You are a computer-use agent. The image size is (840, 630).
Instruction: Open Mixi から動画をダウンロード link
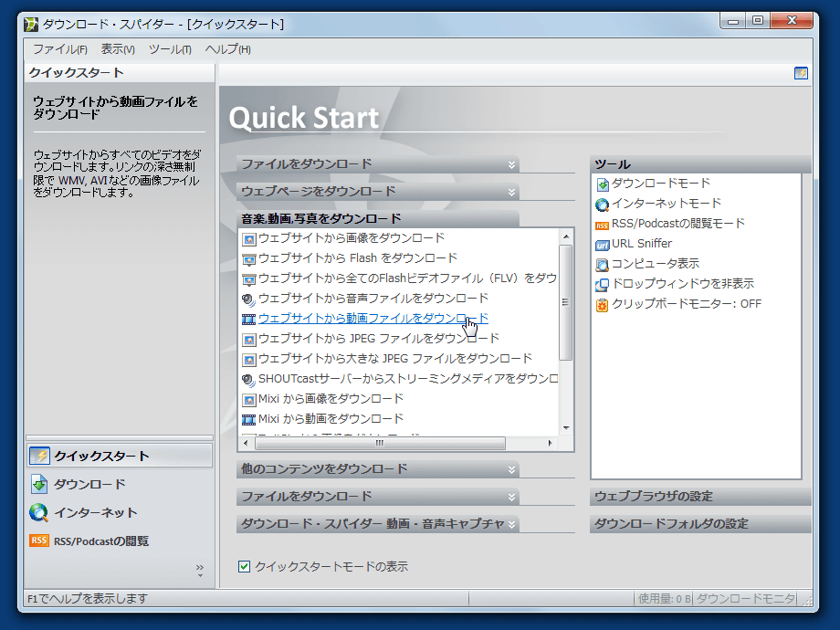tap(331, 419)
